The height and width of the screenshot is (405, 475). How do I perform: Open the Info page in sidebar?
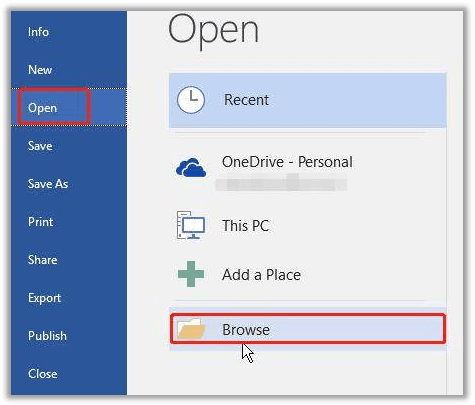(38, 32)
